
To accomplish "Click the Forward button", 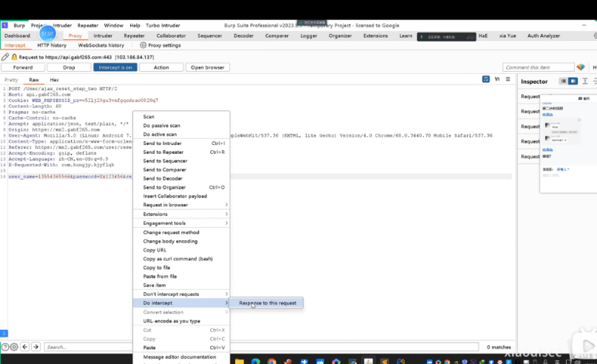I will [23, 67].
